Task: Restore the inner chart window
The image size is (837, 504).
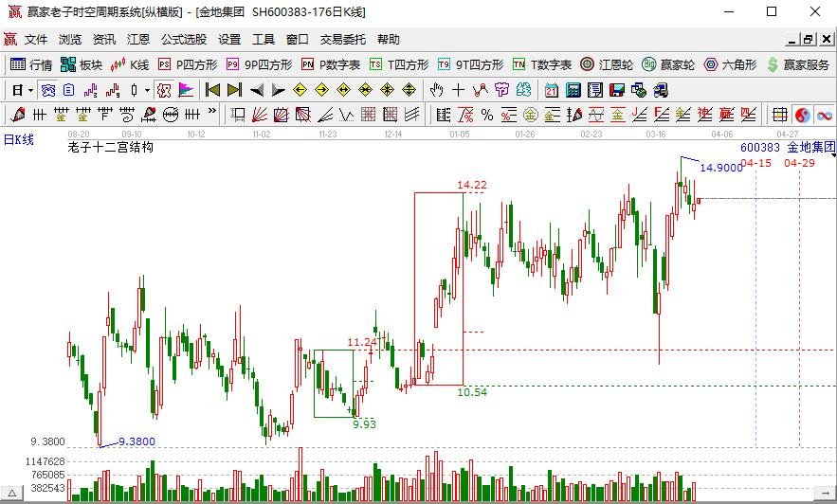Action: tap(809, 39)
